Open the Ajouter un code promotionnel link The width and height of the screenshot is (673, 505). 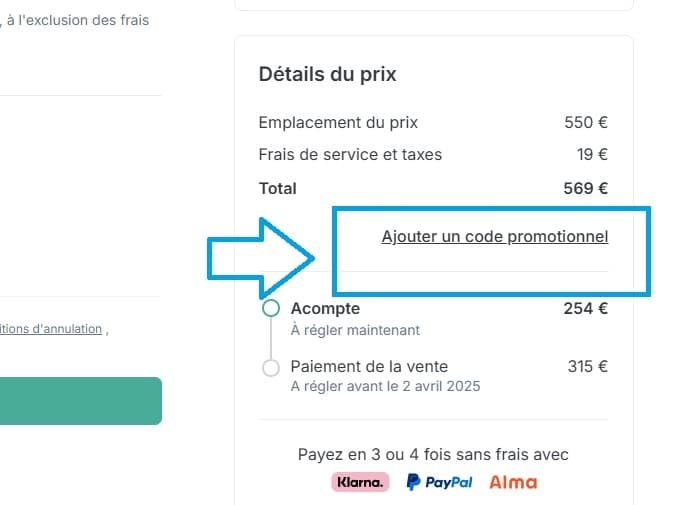point(495,237)
